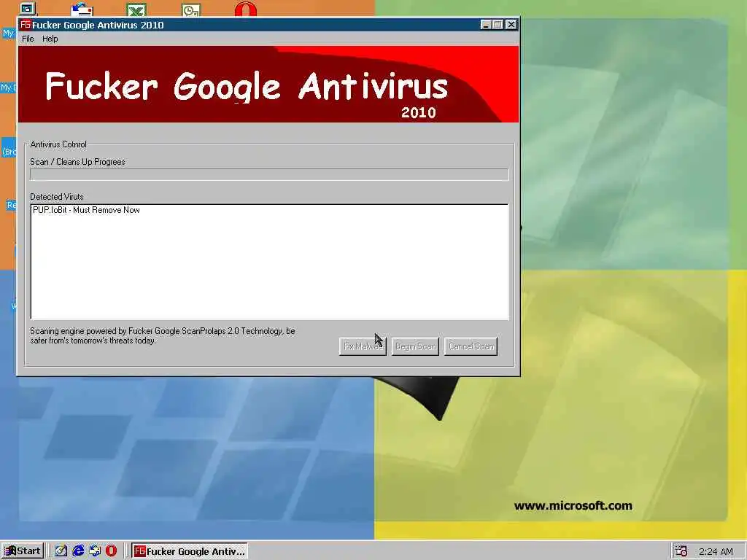Click the Opera desktop icon

[246, 9]
